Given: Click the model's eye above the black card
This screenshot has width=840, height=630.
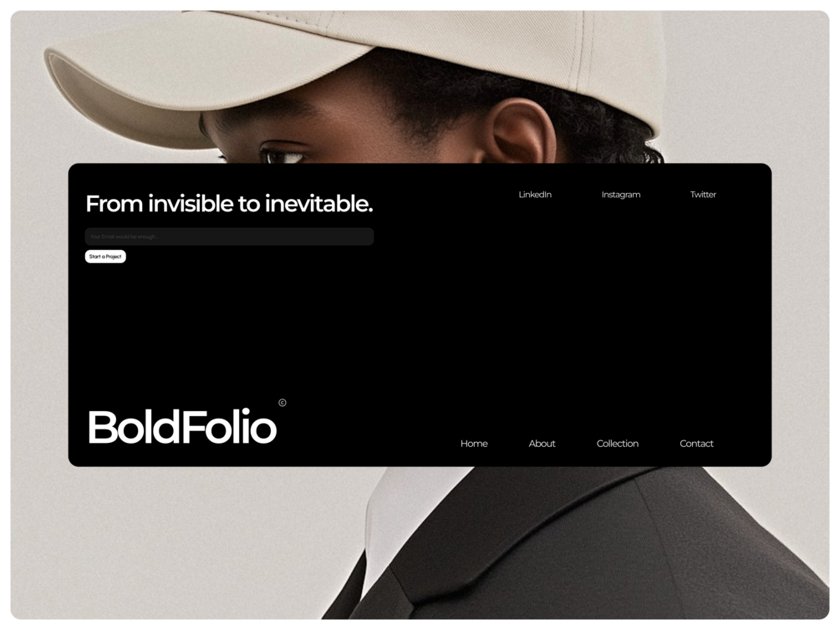Looking at the screenshot, I should click(284, 155).
